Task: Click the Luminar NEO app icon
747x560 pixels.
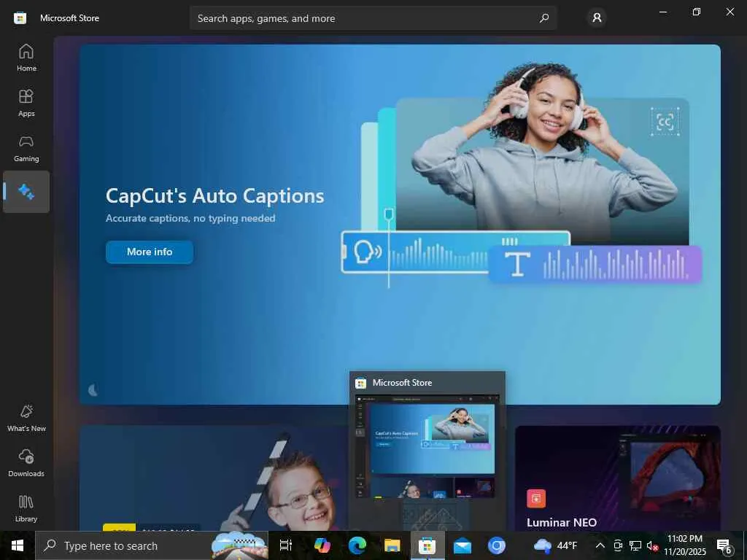Action: [x=536, y=499]
